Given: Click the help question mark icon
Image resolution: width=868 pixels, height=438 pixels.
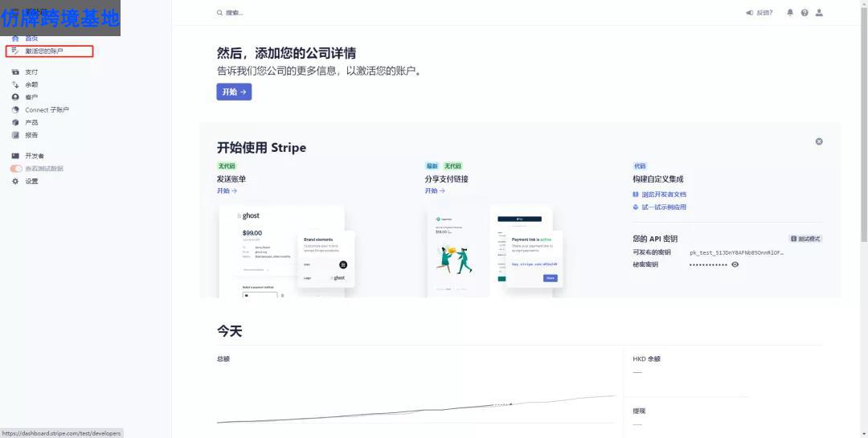Looking at the screenshot, I should (805, 13).
